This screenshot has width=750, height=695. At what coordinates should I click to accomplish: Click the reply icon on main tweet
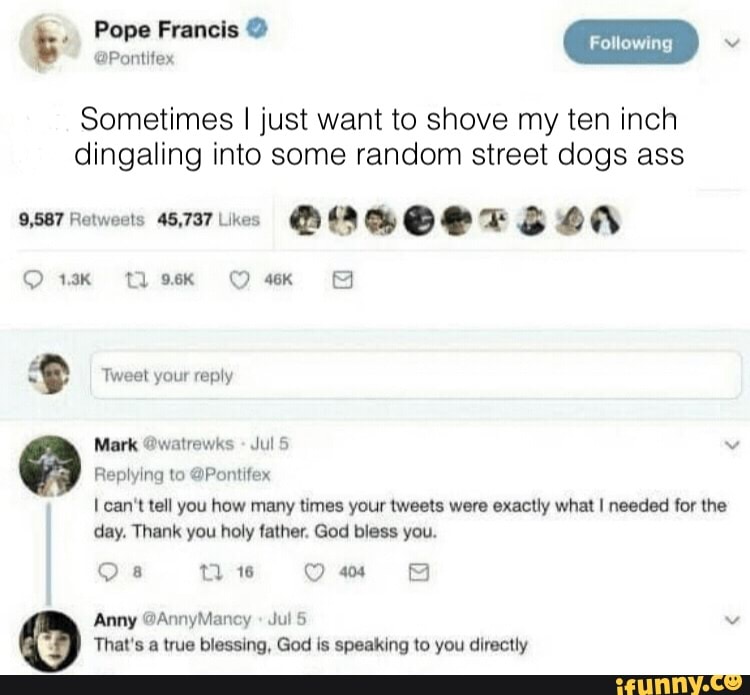coord(33,280)
